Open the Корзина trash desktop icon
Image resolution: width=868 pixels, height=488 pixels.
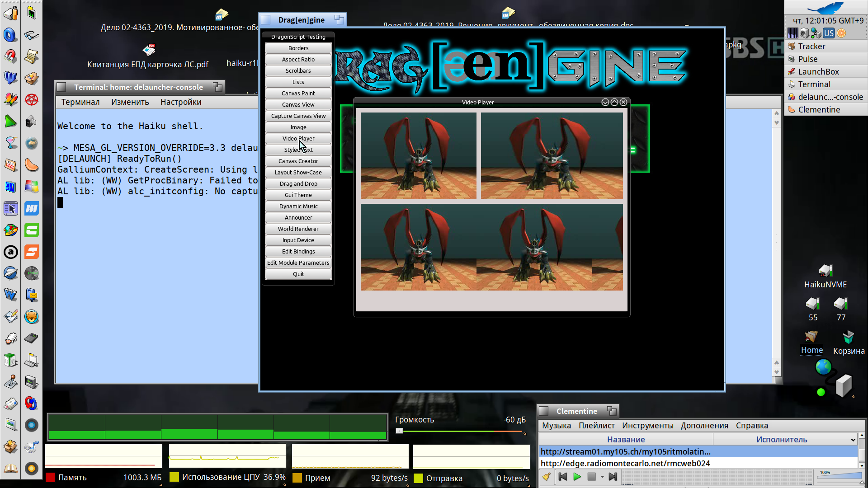[x=849, y=343]
